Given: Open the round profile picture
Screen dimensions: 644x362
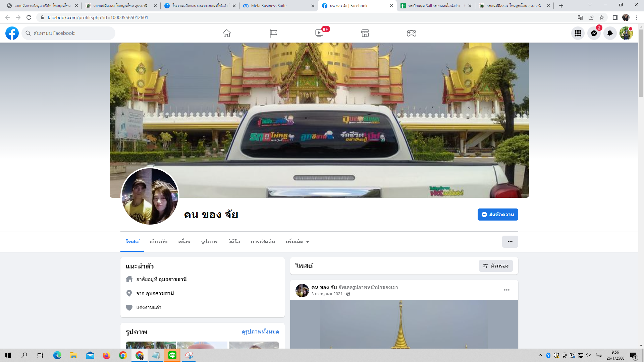Looking at the screenshot, I should click(x=150, y=196).
